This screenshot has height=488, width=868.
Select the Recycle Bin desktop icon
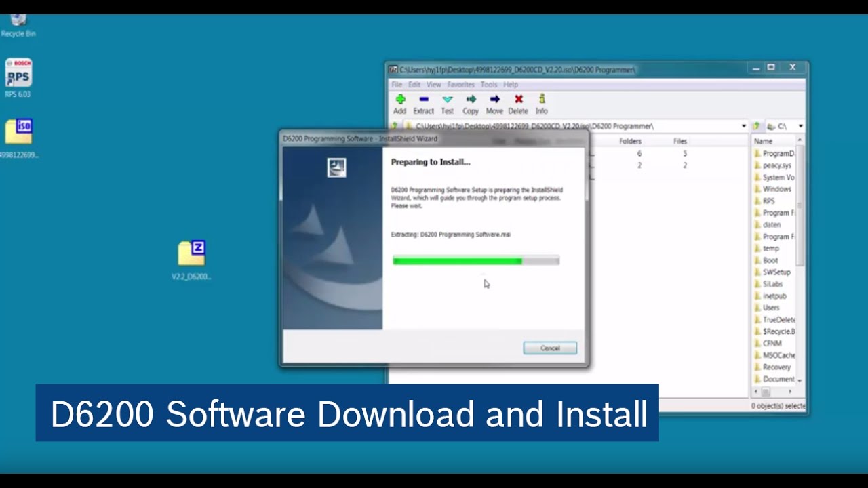(18, 26)
